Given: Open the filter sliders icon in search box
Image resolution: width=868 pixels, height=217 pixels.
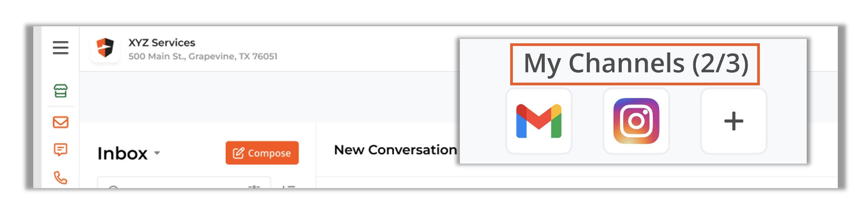Looking at the screenshot, I should (x=254, y=187).
